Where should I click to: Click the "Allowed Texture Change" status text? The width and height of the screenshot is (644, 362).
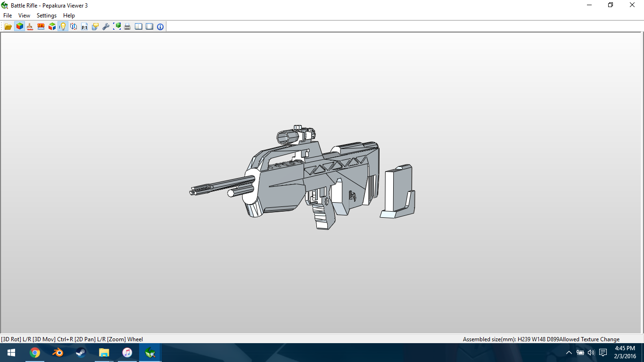[x=589, y=339]
